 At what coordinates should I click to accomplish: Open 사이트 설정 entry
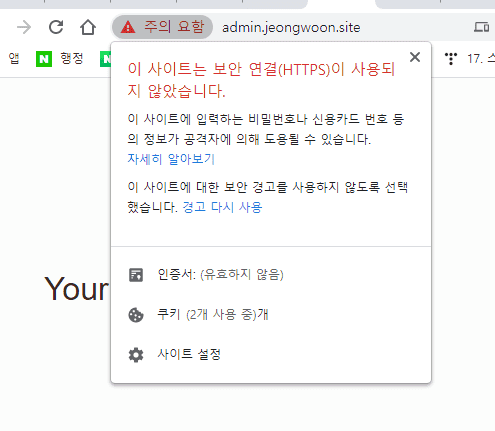271,355
